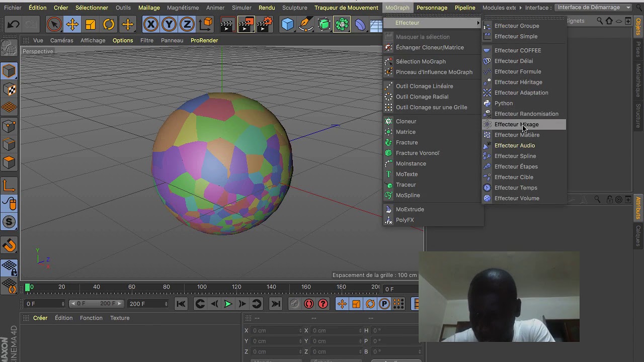Select polygon mode cube icon in left palette
Image resolution: width=644 pixels, height=362 pixels.
9,162
